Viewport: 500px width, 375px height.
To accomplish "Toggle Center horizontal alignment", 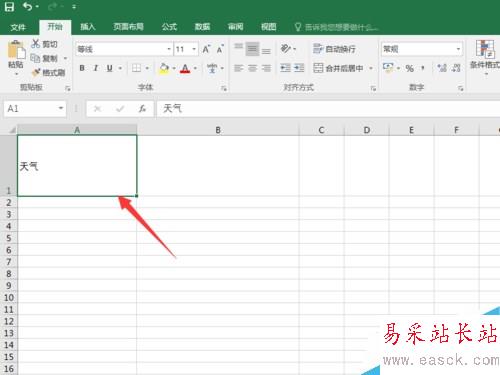I will point(252,68).
